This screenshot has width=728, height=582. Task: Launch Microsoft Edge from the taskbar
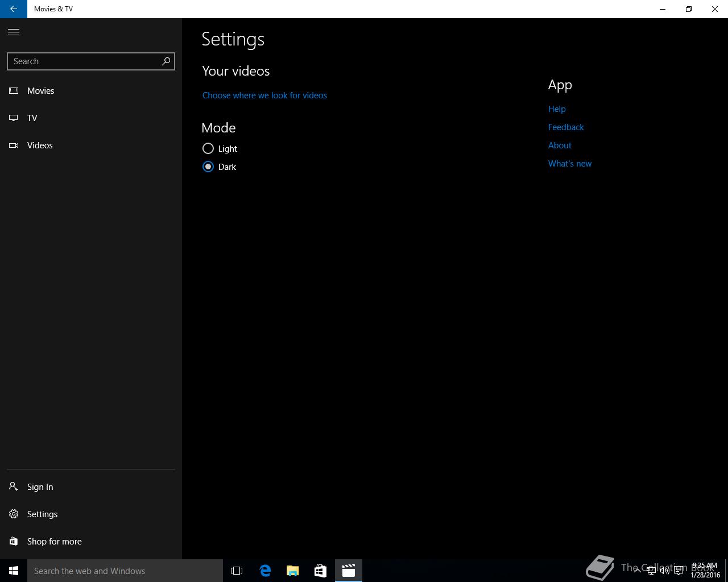tap(265, 571)
